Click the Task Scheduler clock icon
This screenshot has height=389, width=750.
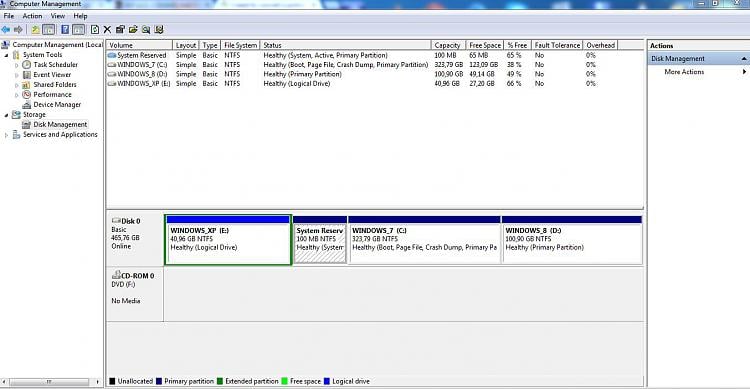click(27, 65)
